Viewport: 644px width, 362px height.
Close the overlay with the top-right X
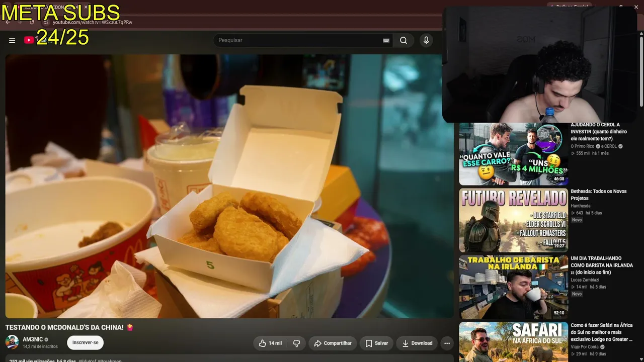636,7
